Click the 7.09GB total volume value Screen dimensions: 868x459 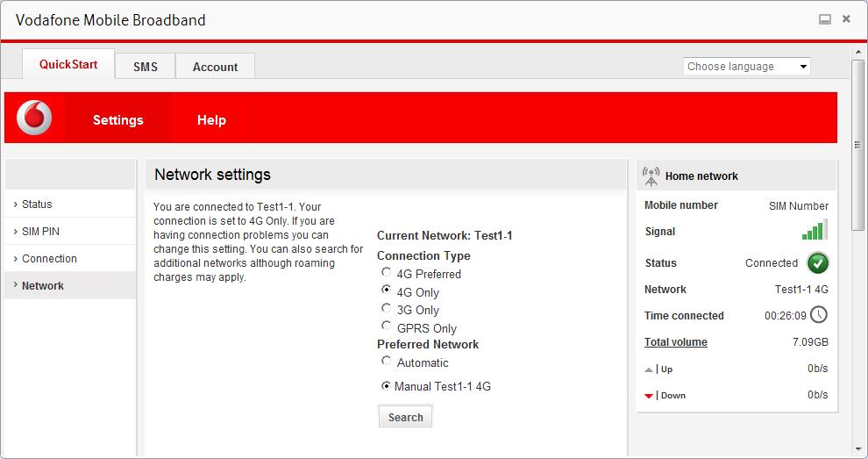tap(810, 342)
